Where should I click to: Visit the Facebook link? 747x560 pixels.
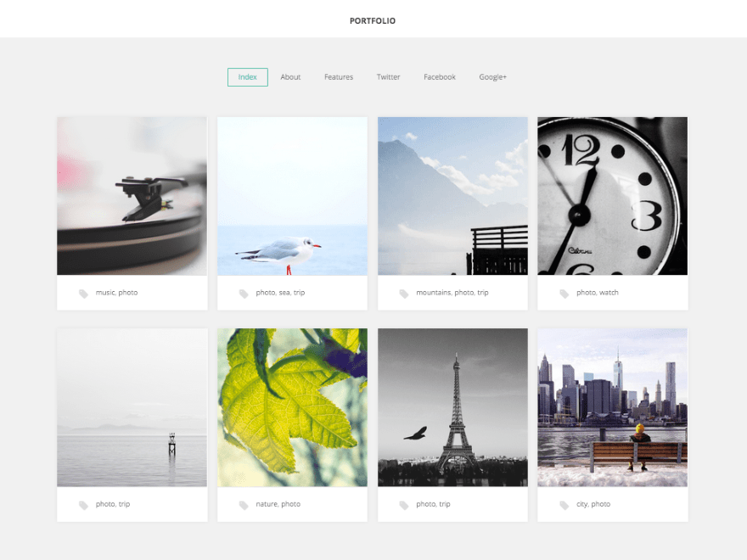point(439,76)
